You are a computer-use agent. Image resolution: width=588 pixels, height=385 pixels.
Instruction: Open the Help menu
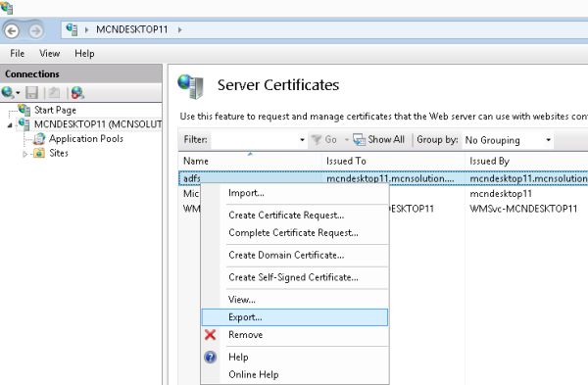[x=84, y=54]
